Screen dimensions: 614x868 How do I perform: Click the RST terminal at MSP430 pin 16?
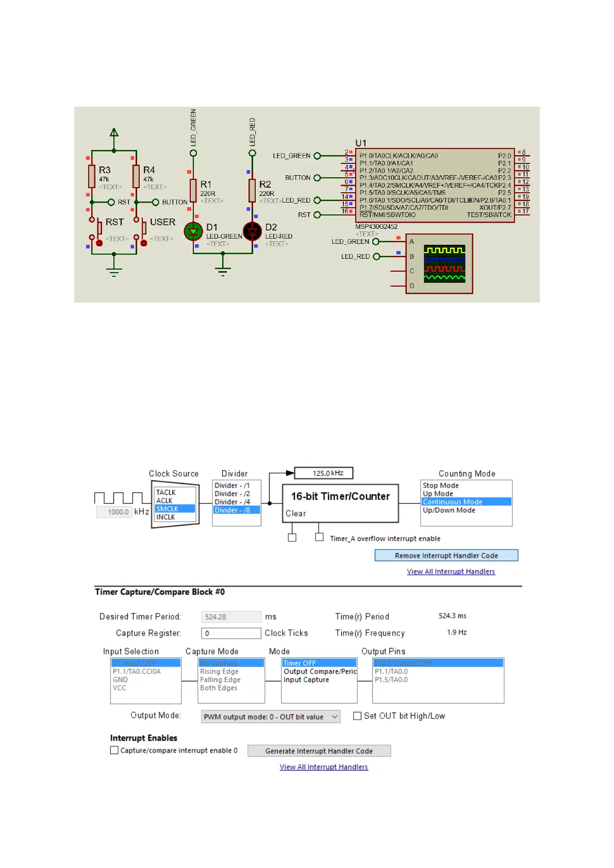(x=317, y=215)
